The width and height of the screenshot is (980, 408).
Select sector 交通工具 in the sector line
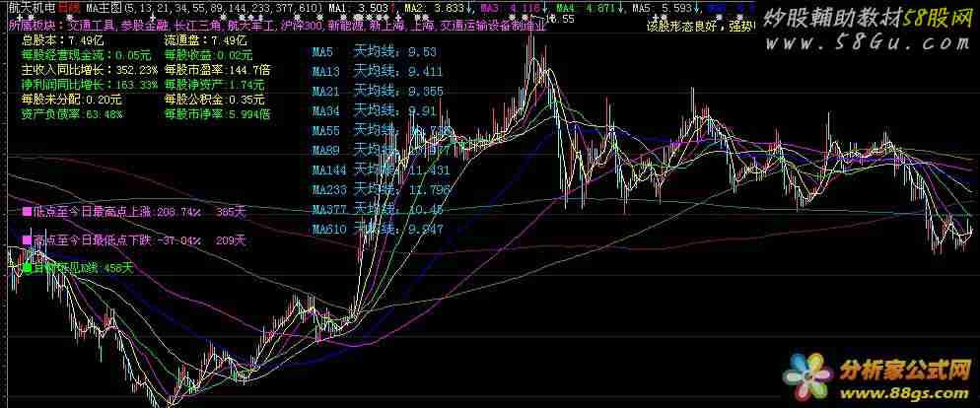tap(90, 26)
